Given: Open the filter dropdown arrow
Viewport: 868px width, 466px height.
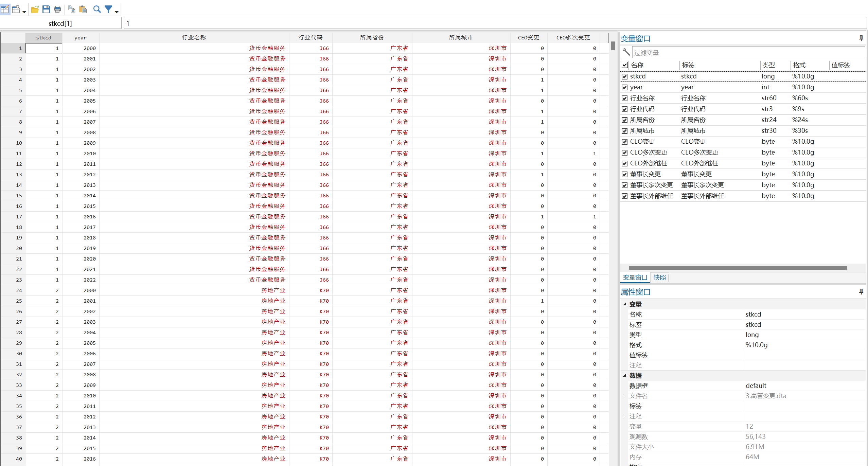Looking at the screenshot, I should click(x=117, y=12).
